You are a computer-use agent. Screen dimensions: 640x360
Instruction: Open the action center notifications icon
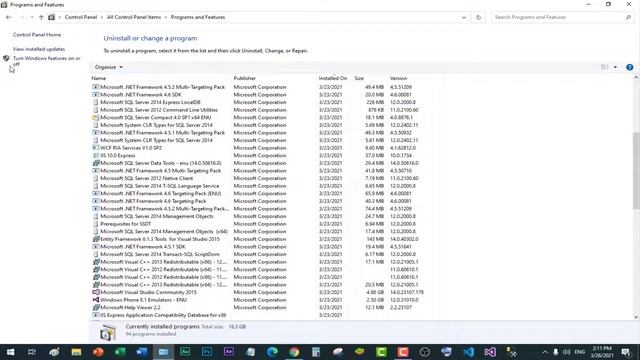626,352
